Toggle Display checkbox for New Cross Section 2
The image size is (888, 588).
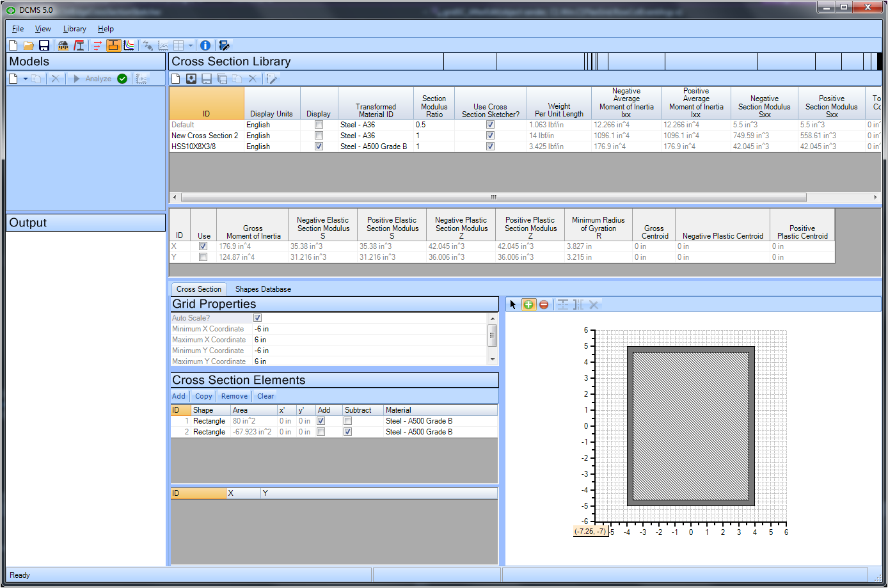[319, 136]
